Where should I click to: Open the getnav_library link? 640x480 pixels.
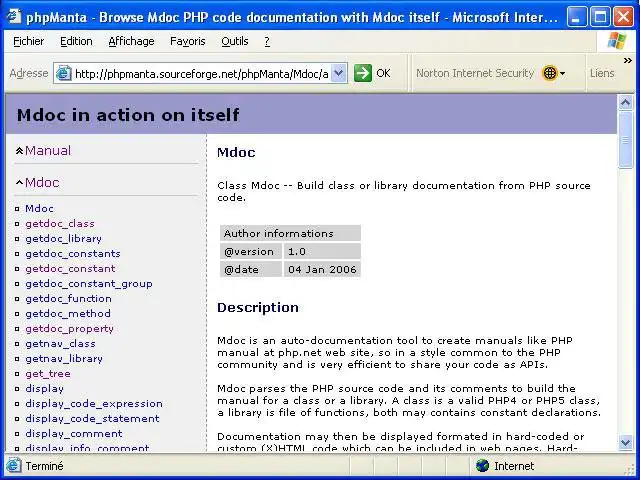click(64, 358)
